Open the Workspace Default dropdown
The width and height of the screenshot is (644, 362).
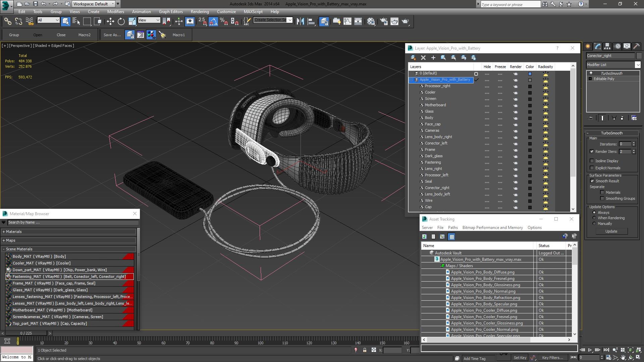[x=94, y=4]
